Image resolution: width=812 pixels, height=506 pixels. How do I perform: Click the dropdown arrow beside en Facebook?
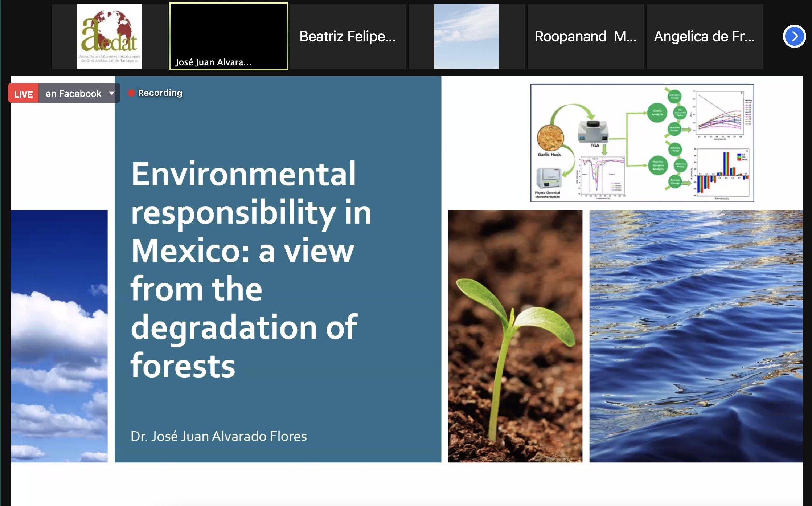[x=112, y=93]
